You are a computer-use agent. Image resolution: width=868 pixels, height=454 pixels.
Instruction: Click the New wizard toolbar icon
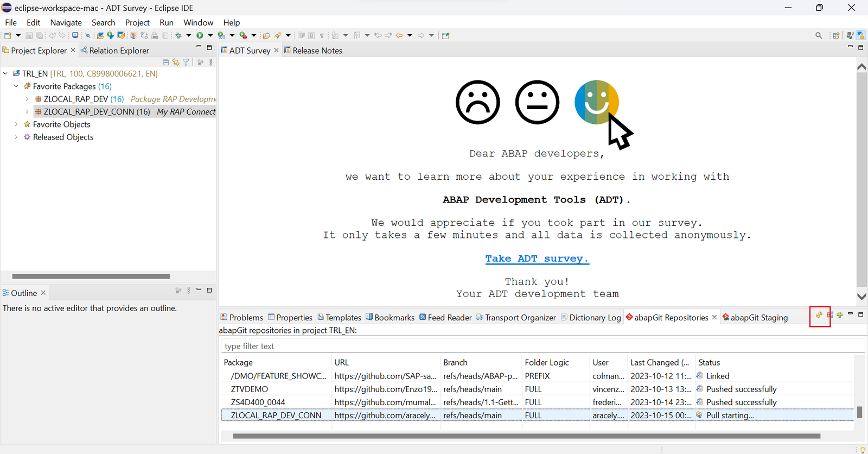click(8, 35)
